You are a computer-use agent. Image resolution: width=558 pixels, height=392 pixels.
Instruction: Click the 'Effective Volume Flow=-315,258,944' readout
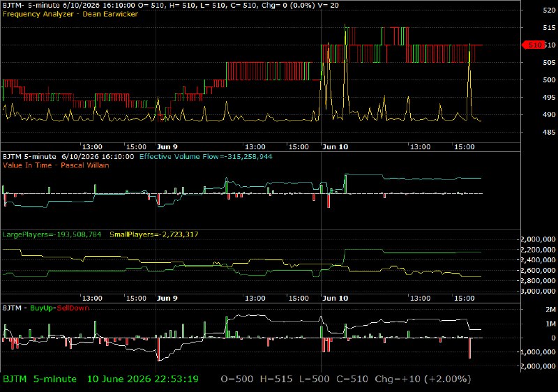coord(206,156)
